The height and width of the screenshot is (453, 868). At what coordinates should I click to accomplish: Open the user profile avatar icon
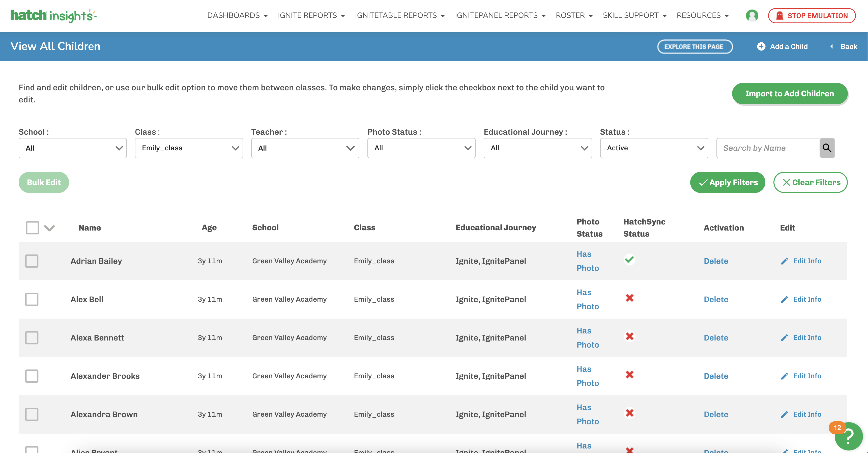[x=752, y=15]
